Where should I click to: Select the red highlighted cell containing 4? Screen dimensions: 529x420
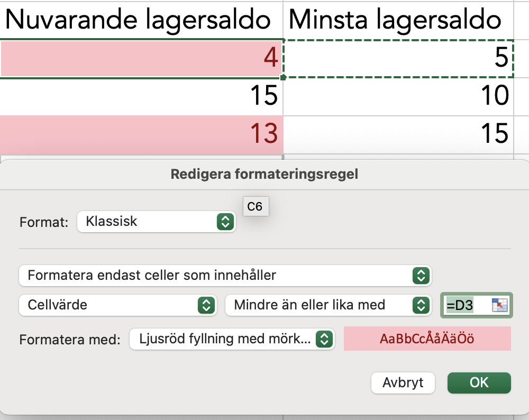coord(141,58)
